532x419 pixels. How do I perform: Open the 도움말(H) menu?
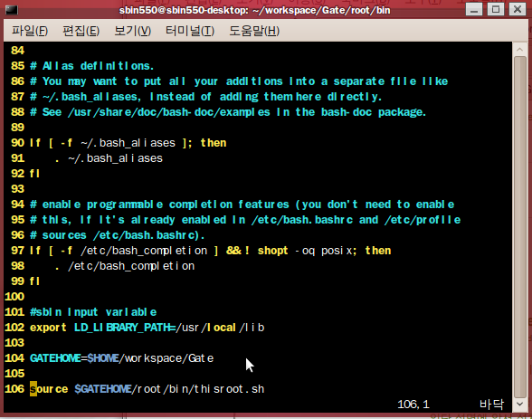click(254, 31)
